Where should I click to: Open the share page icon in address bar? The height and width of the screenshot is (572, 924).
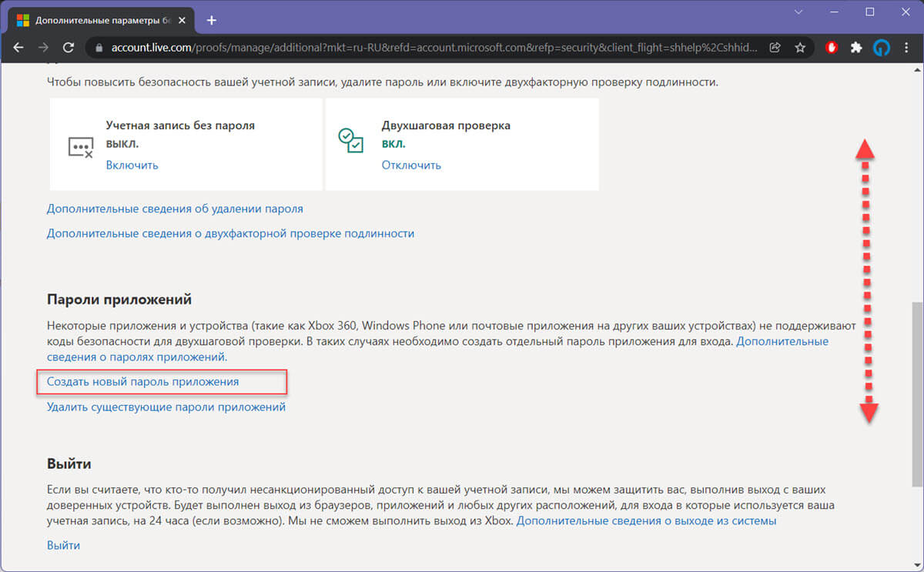point(775,48)
